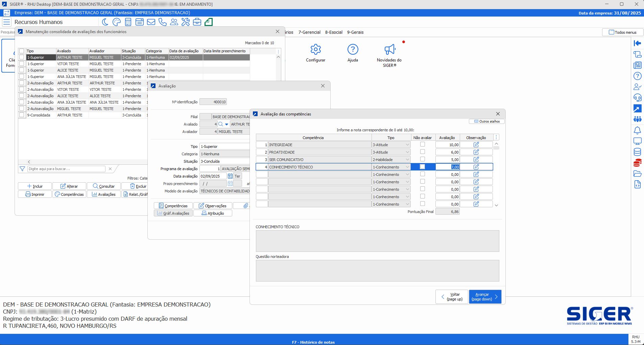This screenshot has width=644, height=345.
Task: Open the 9-Gerais menu
Action: point(355,32)
